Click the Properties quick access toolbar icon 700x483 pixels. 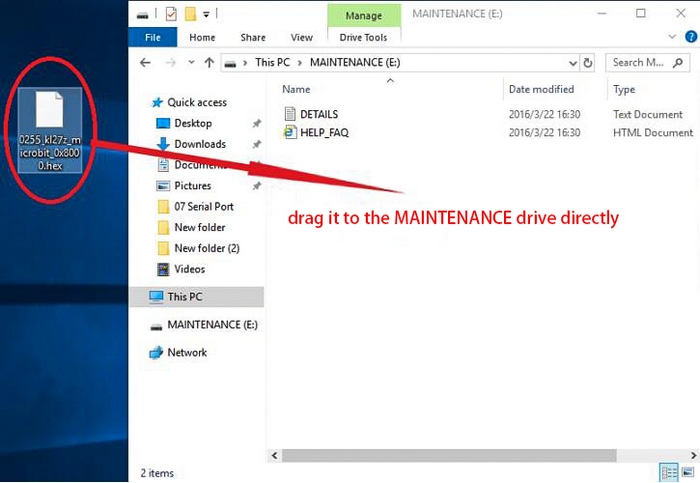tap(171, 14)
